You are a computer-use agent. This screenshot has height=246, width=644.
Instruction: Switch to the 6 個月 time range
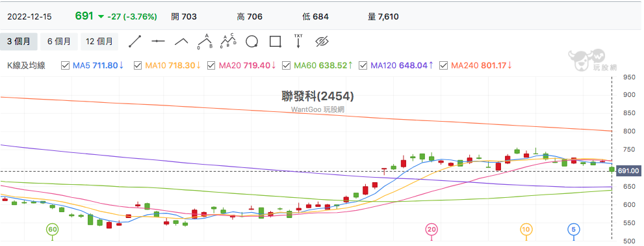pyautogui.click(x=58, y=42)
